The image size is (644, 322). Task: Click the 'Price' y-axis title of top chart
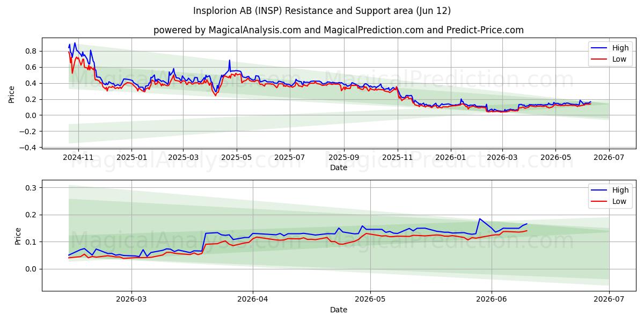pos(12,94)
